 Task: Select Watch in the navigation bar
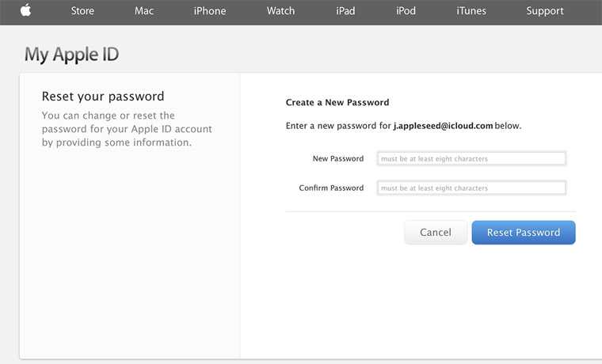pos(280,11)
